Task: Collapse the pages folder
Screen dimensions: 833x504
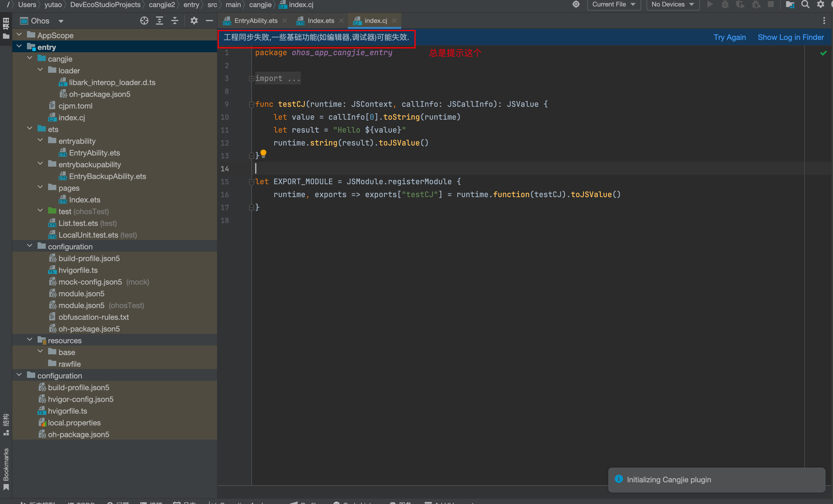Action: click(x=40, y=187)
